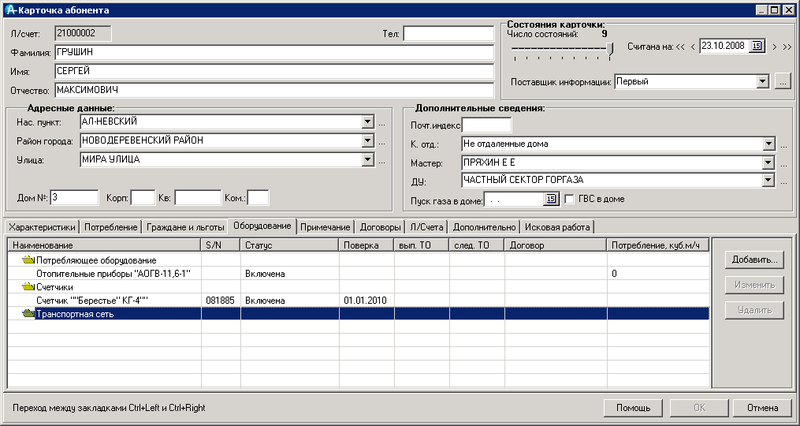Click folder icon of Транспортная сеть
This screenshot has height=426, width=800.
28,314
